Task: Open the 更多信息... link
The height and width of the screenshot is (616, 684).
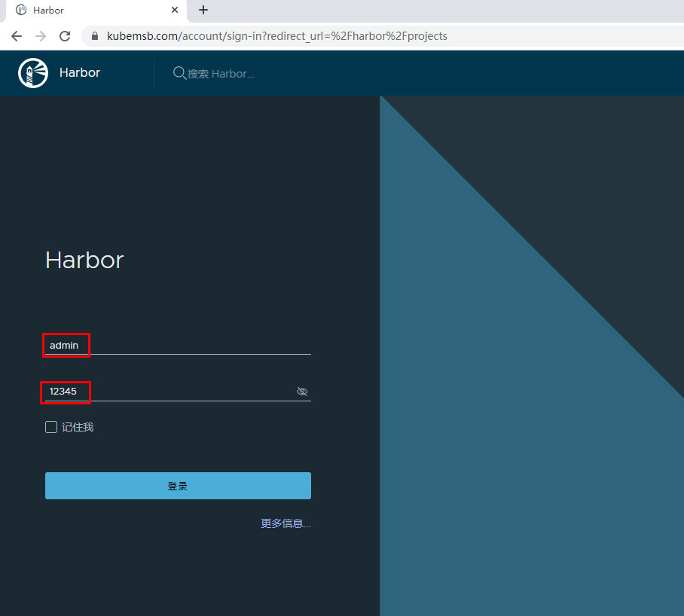Action: pyautogui.click(x=286, y=523)
